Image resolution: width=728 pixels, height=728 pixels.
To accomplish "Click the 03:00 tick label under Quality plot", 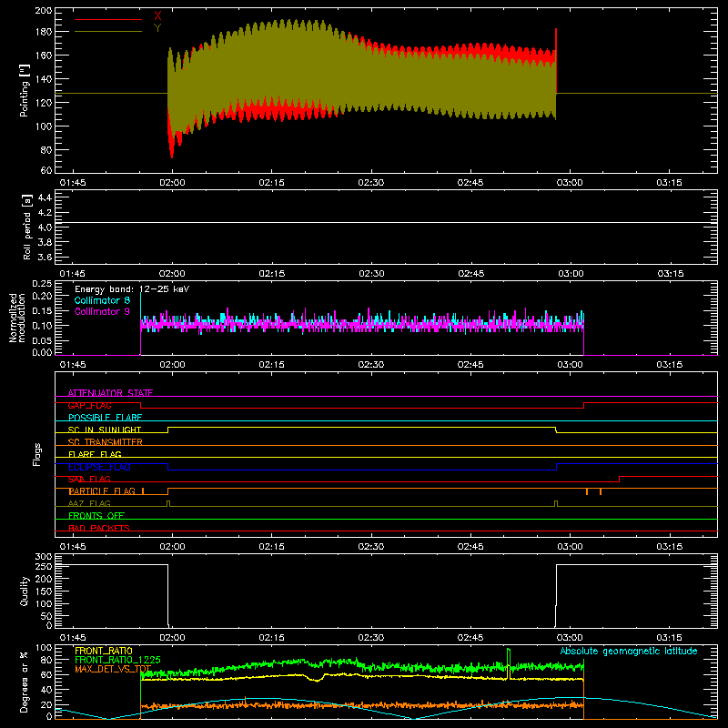I will coord(570,638).
